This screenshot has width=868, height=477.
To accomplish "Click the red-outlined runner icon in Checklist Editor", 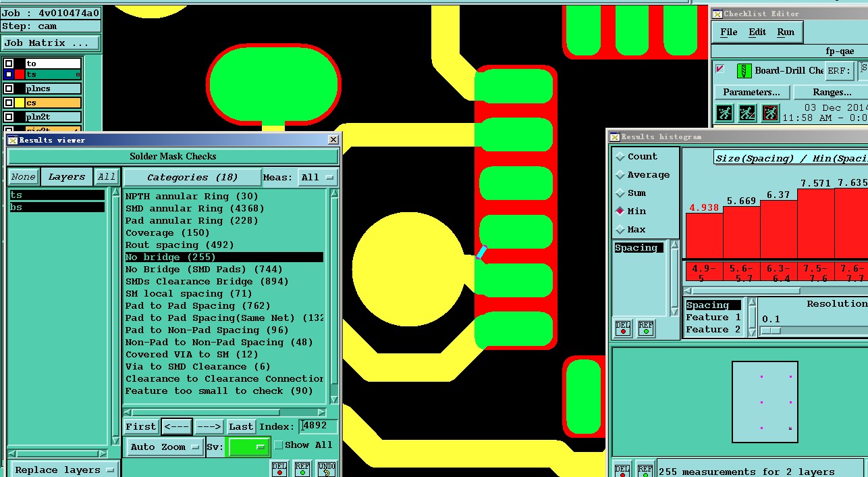I will click(x=770, y=113).
